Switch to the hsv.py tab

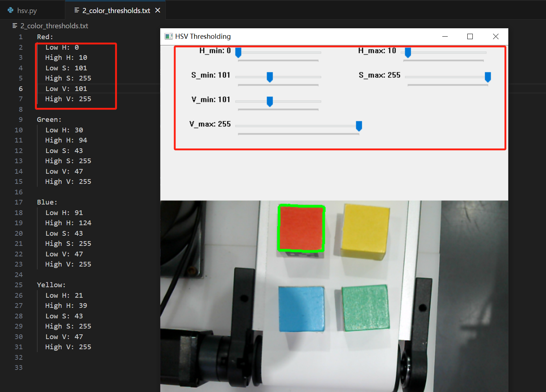(x=27, y=11)
